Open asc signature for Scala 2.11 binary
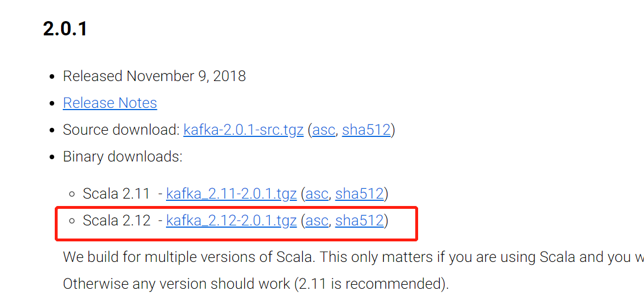Viewport: 644px width, 303px height. point(317,193)
